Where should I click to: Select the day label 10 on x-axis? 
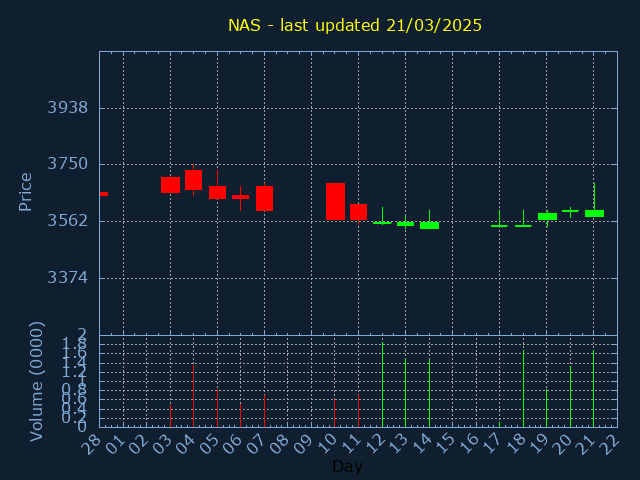coord(327,443)
